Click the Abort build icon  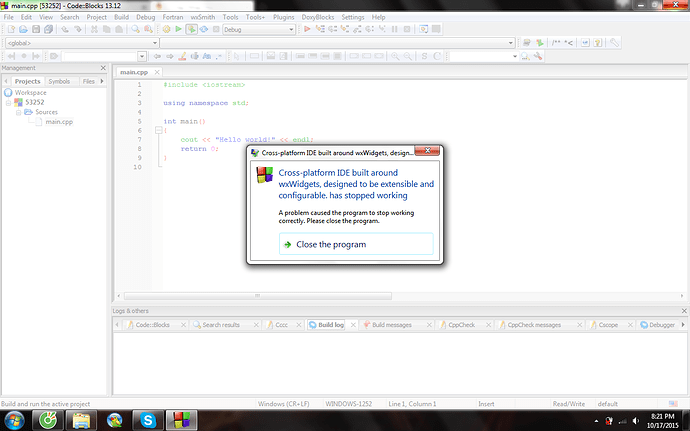click(x=216, y=29)
